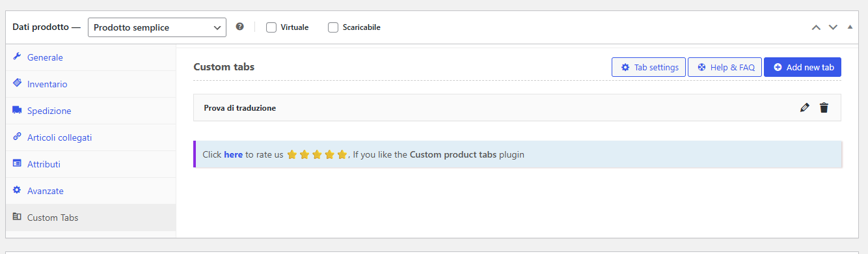Edit the Prova di traduzione tab with pencil icon
This screenshot has width=868, height=254.
pos(805,108)
